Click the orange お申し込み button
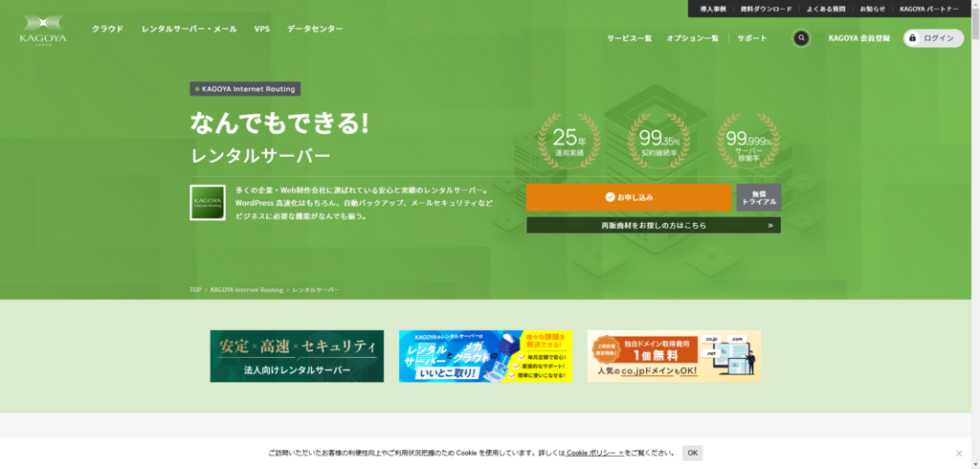Viewport: 980px width, 469px height. click(629, 197)
